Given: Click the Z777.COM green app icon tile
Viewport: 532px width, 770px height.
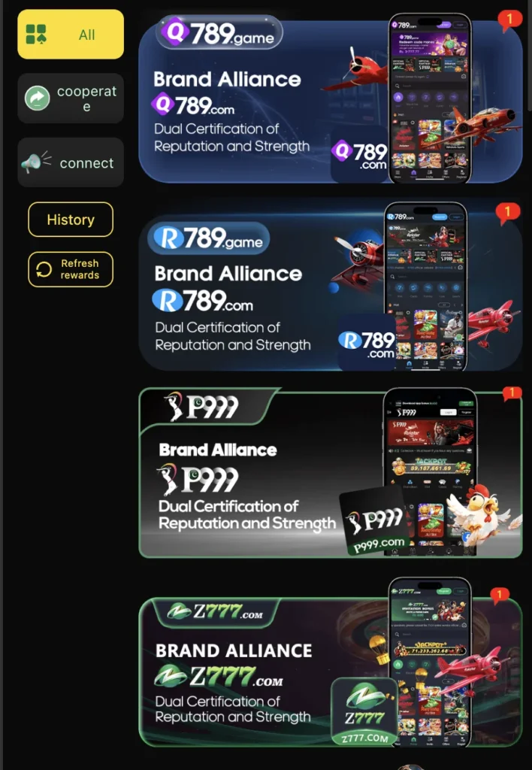Looking at the screenshot, I should click(364, 712).
